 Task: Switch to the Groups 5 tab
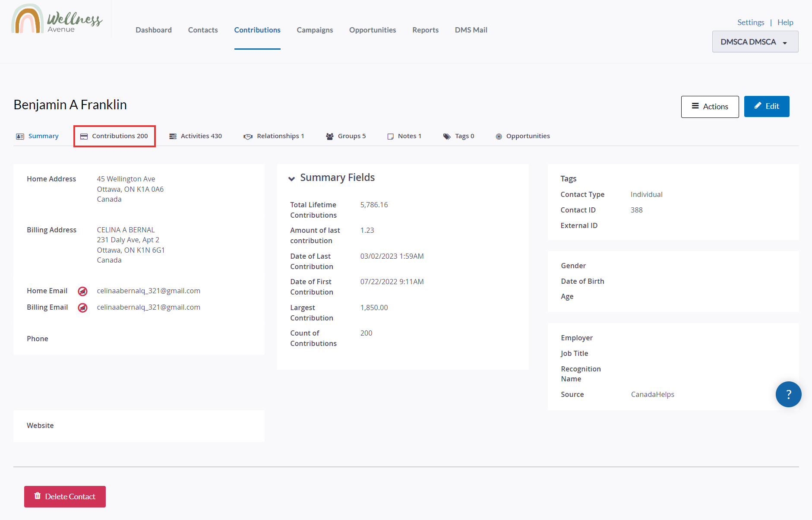(x=346, y=136)
